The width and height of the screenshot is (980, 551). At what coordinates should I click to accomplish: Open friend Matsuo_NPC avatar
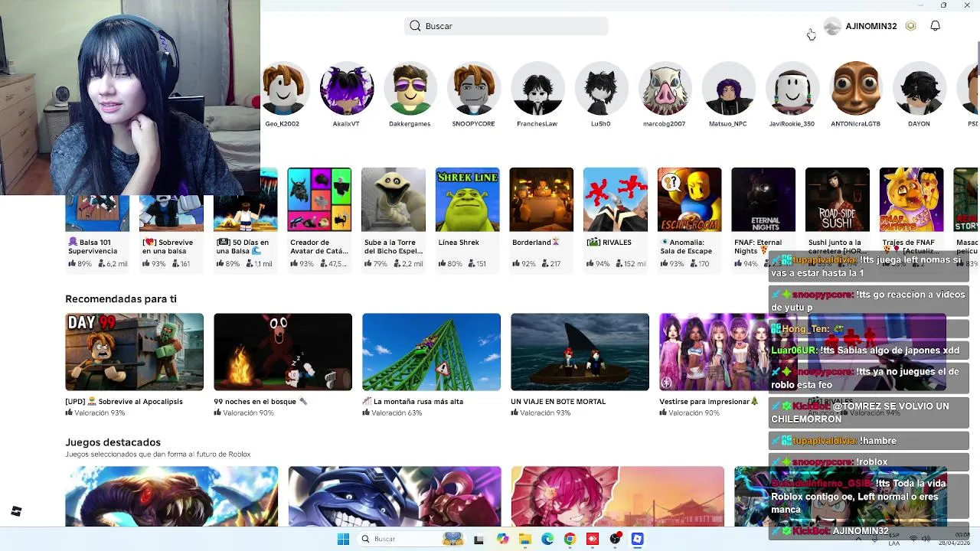[x=727, y=88]
